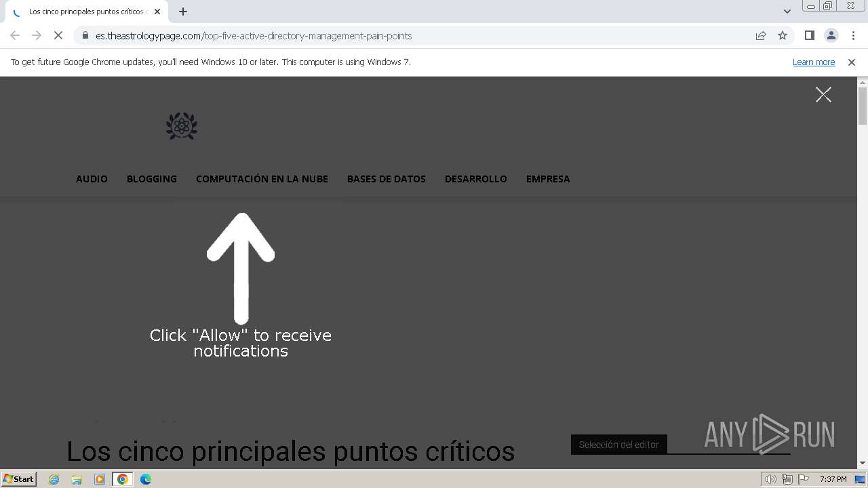The width and height of the screenshot is (868, 488).
Task: Select the Los cinco principales tab
Action: point(87,12)
